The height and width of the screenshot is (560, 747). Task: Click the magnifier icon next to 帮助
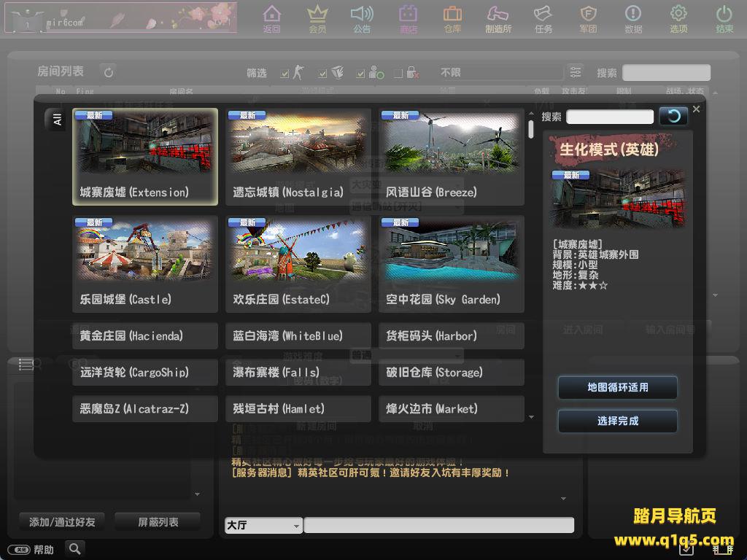[74, 548]
